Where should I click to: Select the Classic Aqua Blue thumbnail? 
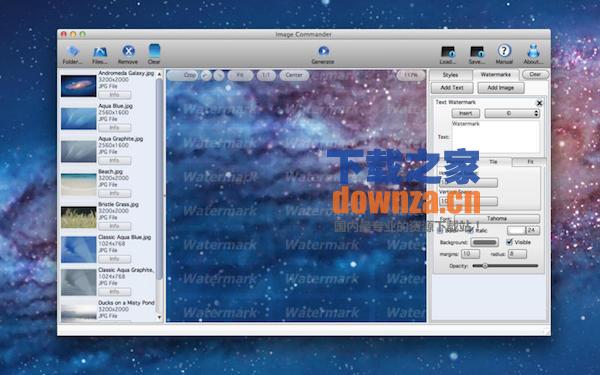(x=78, y=249)
